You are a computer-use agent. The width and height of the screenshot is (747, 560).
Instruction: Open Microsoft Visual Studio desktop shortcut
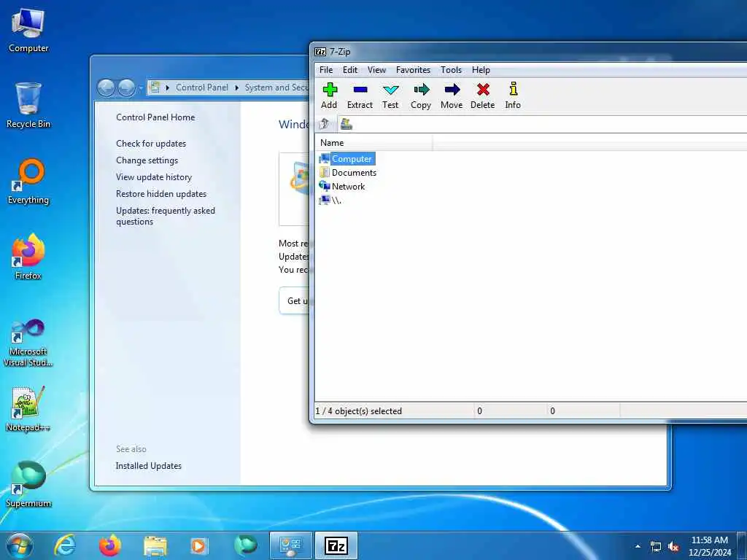pos(28,343)
